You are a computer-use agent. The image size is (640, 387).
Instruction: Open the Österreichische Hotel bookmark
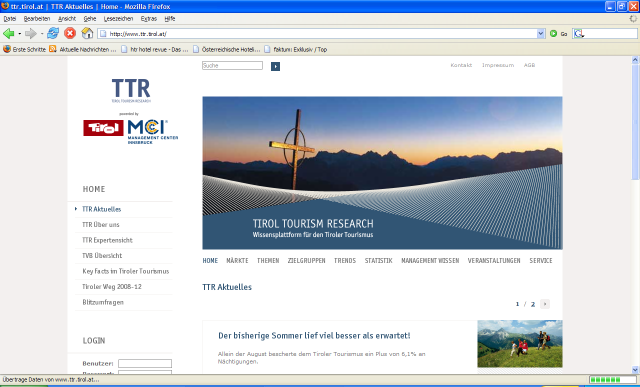click(x=226, y=49)
